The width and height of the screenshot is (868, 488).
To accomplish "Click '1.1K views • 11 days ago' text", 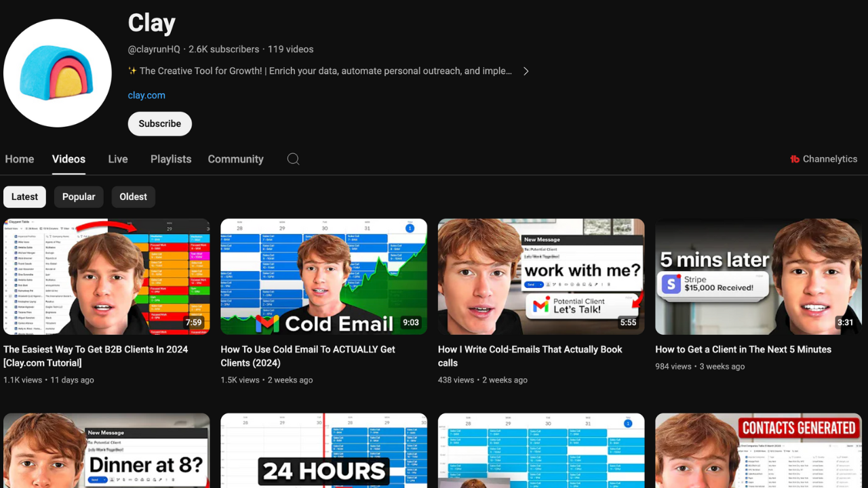I will tap(49, 380).
